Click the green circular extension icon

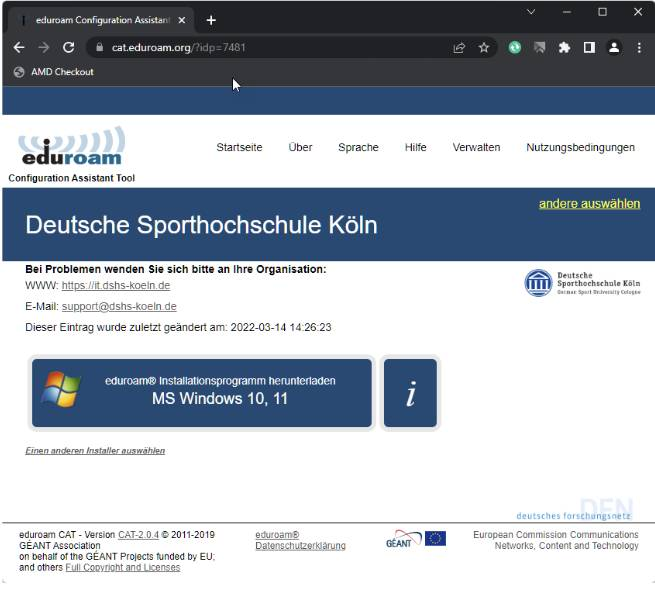pyautogui.click(x=515, y=48)
